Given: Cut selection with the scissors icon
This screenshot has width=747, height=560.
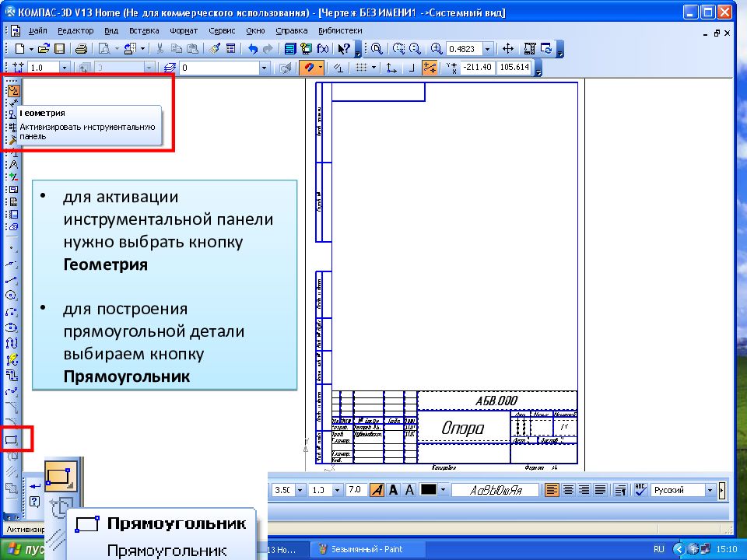Looking at the screenshot, I should point(160,48).
